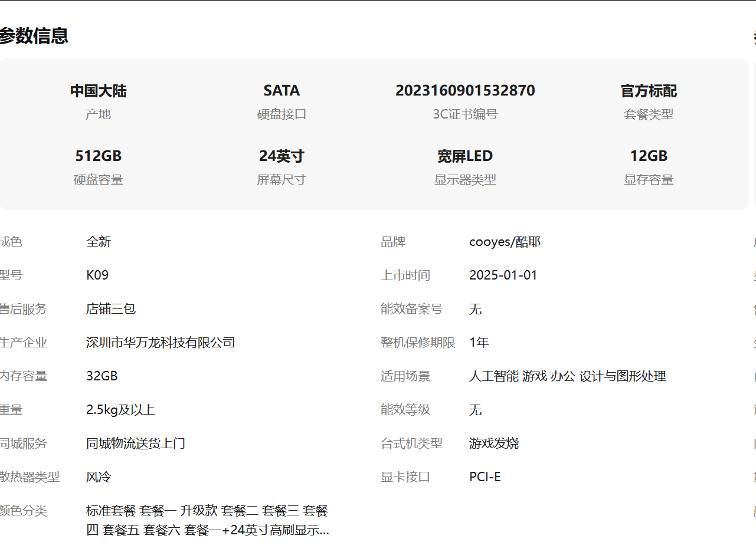Click the manufacturer 深圳市华万龙科技有限公司
756x552 pixels.
click(161, 343)
